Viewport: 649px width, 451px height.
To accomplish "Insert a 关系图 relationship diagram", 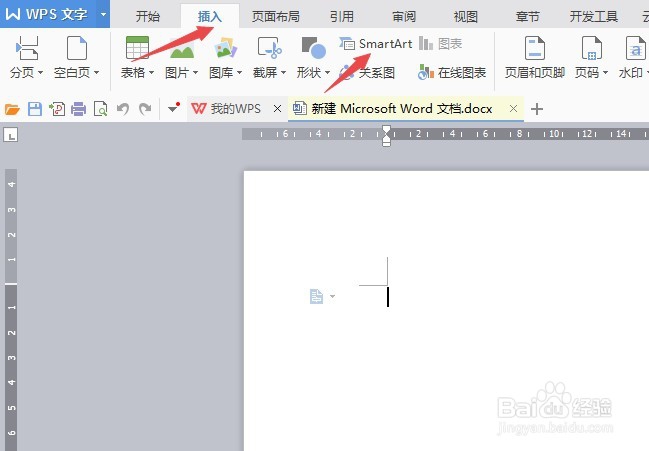I will coord(367,73).
